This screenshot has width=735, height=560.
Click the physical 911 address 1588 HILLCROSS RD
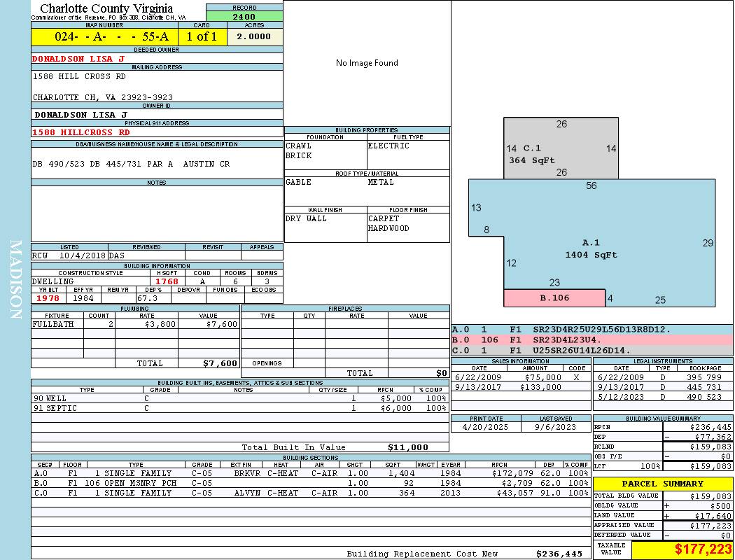[81, 132]
